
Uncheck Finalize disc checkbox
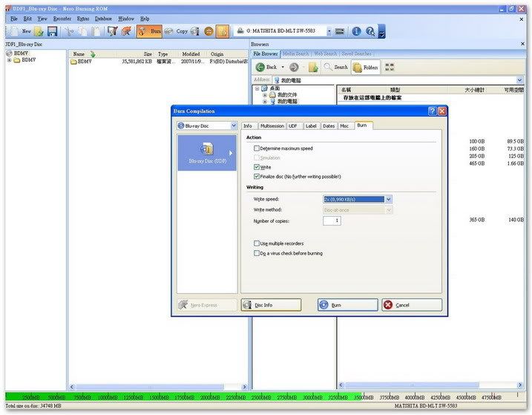[x=257, y=177]
